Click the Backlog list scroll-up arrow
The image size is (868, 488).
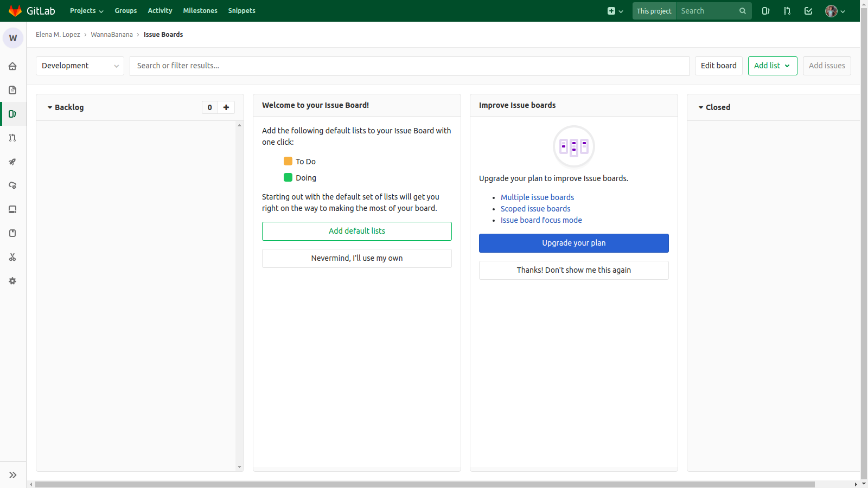239,125
